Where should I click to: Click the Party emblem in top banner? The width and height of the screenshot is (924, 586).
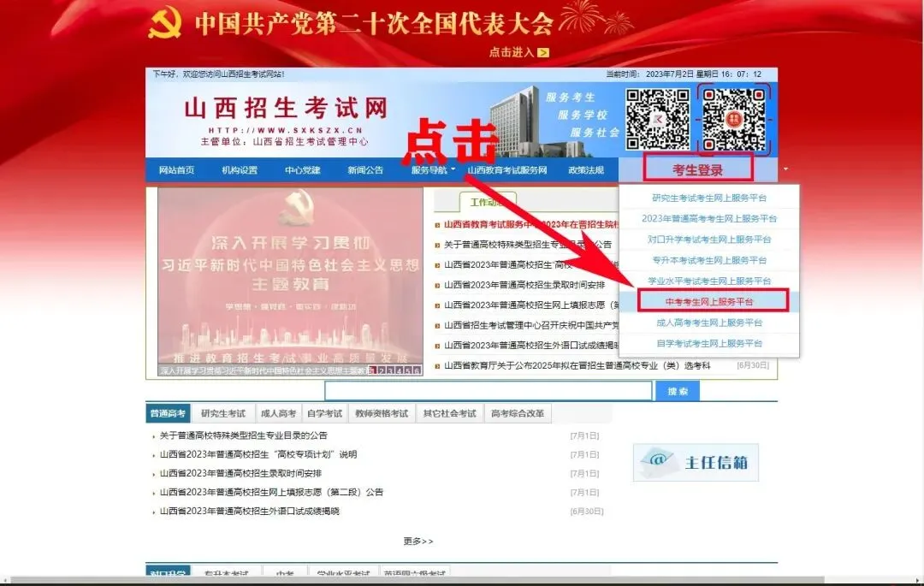[x=163, y=25]
